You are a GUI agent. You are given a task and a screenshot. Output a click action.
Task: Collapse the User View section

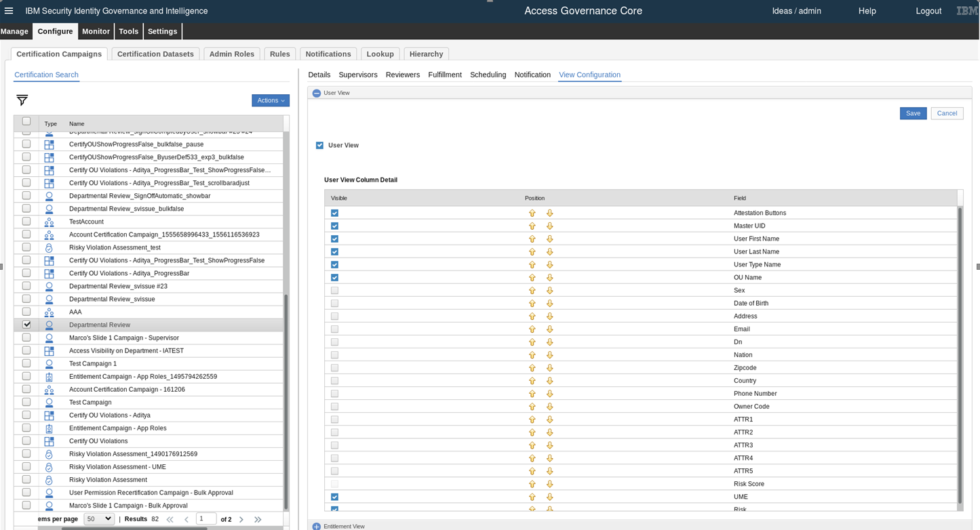pyautogui.click(x=317, y=93)
